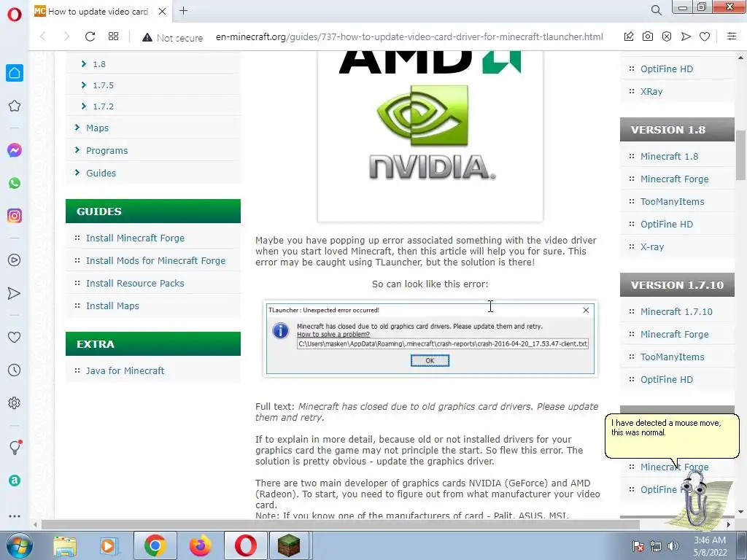Click the lightbulb tips icon in sidebar

15,447
